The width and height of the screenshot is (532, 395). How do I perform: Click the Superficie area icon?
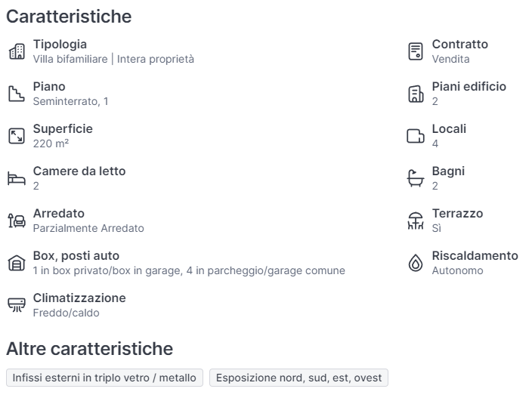tap(16, 136)
